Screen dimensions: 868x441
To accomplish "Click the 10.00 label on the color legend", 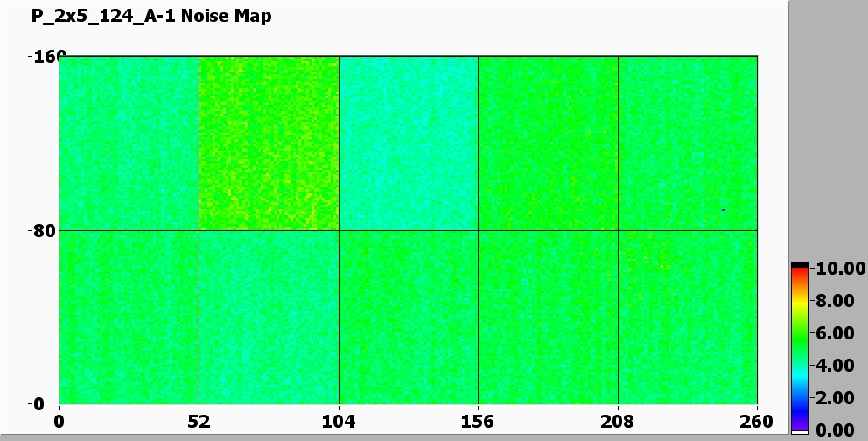I will pos(834,269).
